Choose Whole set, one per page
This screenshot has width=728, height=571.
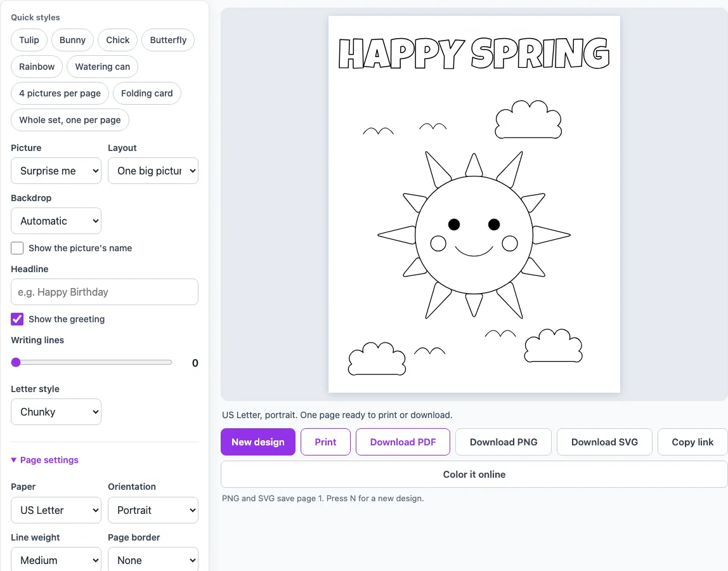click(70, 120)
